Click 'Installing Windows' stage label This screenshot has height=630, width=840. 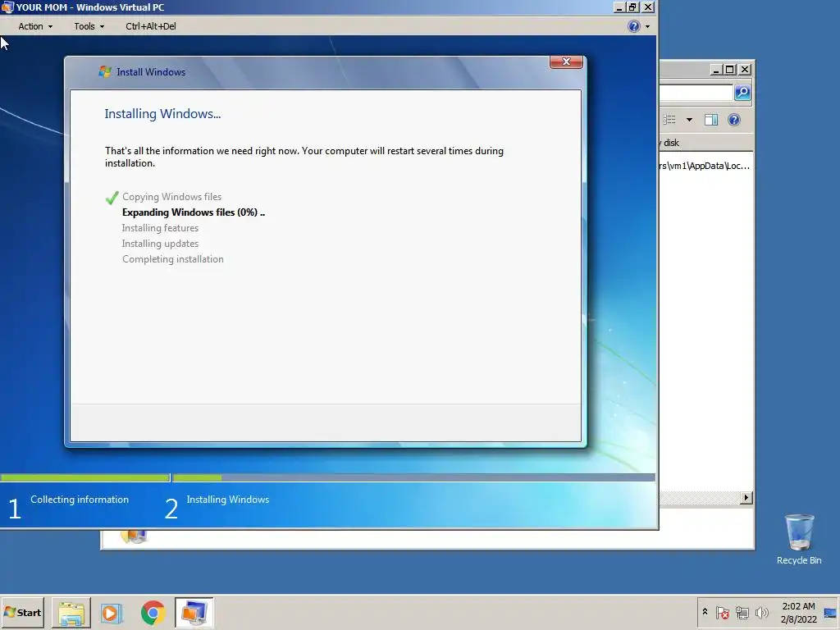[228, 500]
